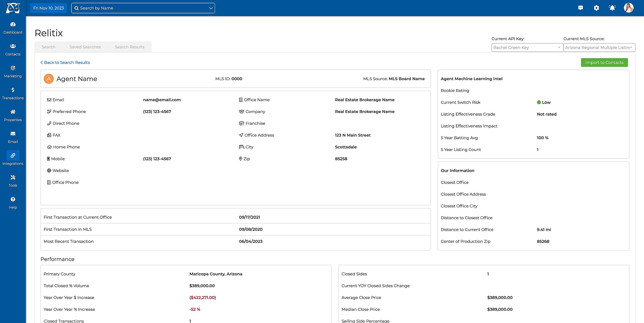Open the settings gear icon
The height and width of the screenshot is (323, 644).
(x=596, y=8)
